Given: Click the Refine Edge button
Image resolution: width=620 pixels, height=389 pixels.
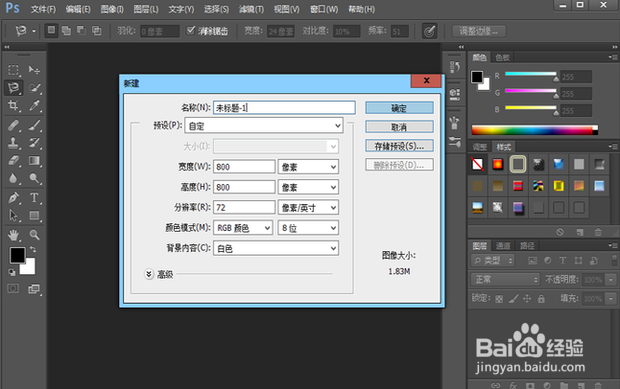Looking at the screenshot, I should (x=479, y=31).
